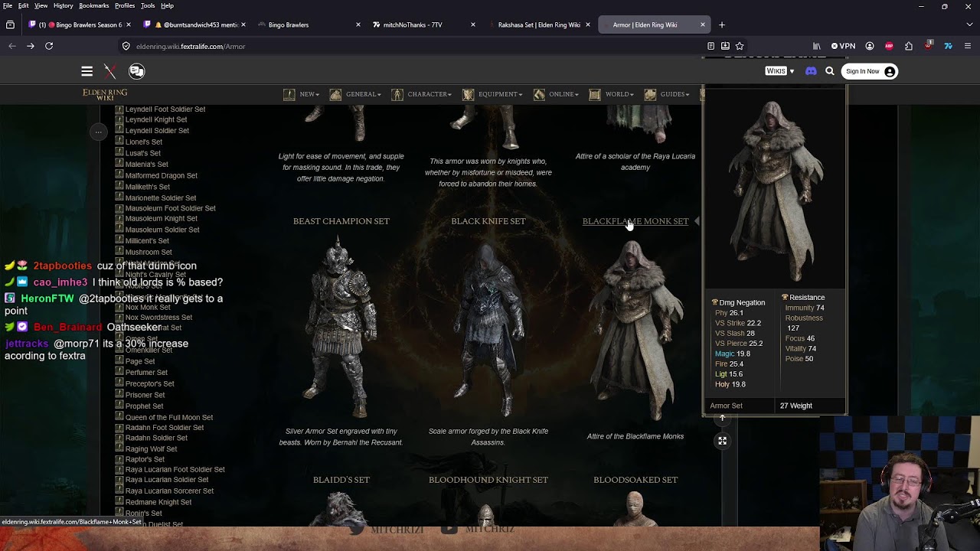Expand the Guides menu dropdown
Screen dimensions: 980x551
tap(667, 94)
